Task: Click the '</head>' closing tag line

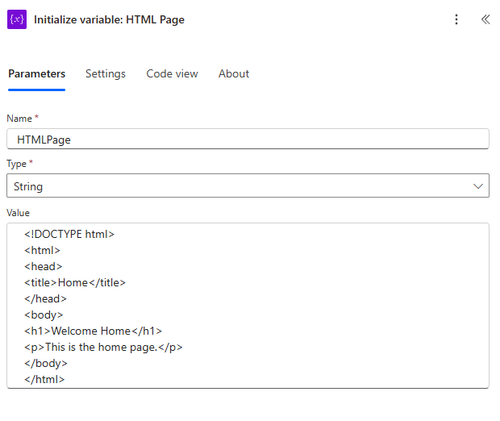Action: [45, 299]
